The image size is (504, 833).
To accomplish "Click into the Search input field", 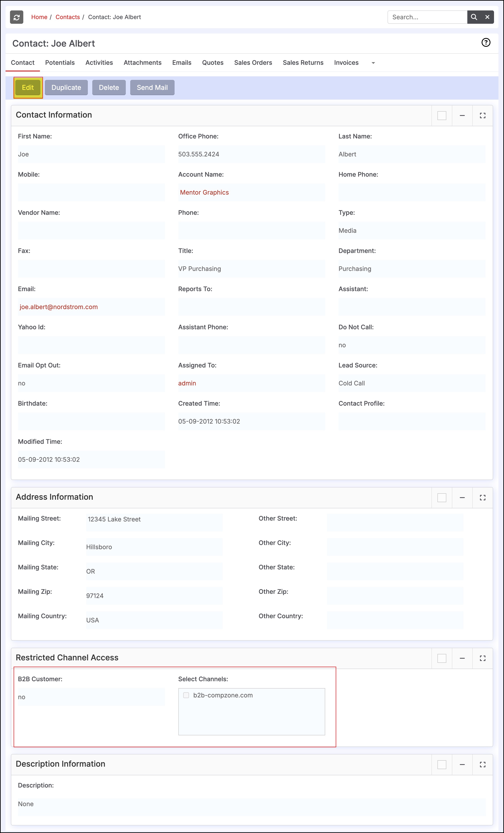I will click(427, 17).
